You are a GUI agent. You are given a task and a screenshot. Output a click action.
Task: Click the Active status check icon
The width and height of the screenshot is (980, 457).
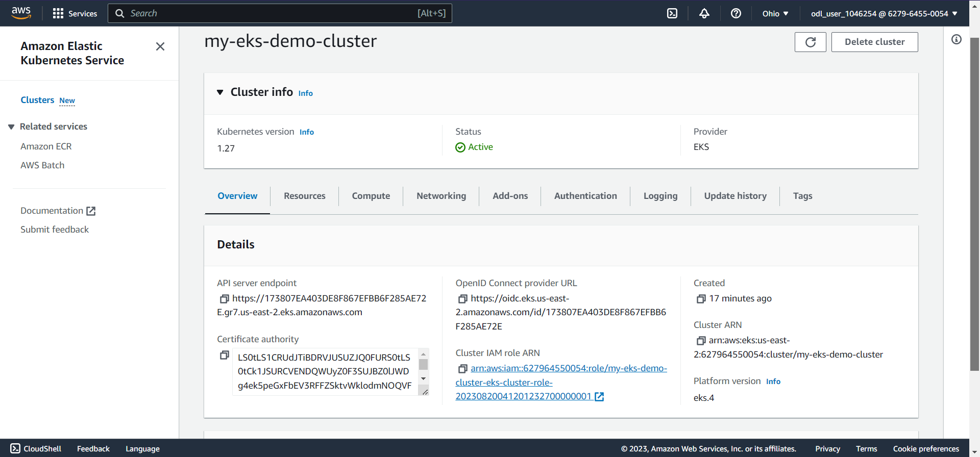point(460,147)
